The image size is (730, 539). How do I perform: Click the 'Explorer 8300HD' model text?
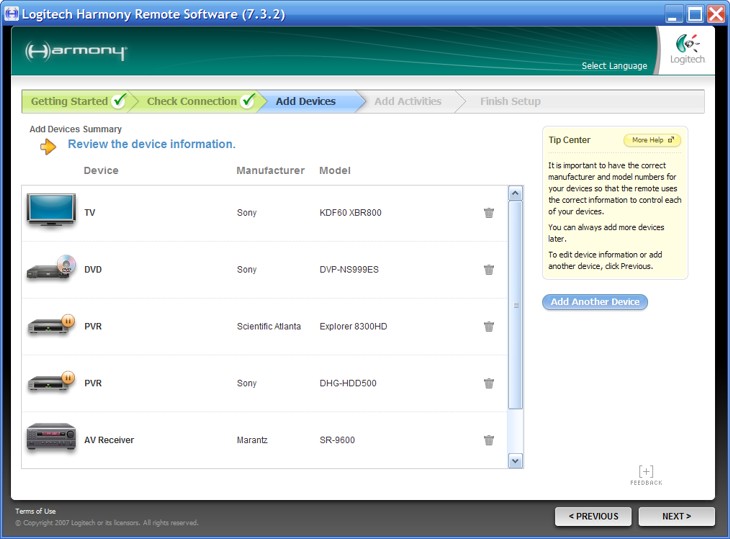click(353, 326)
